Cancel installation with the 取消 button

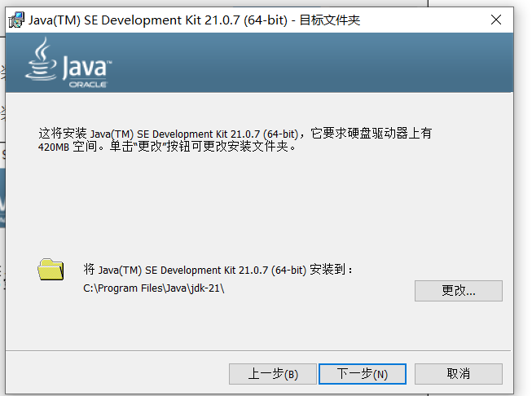(458, 374)
